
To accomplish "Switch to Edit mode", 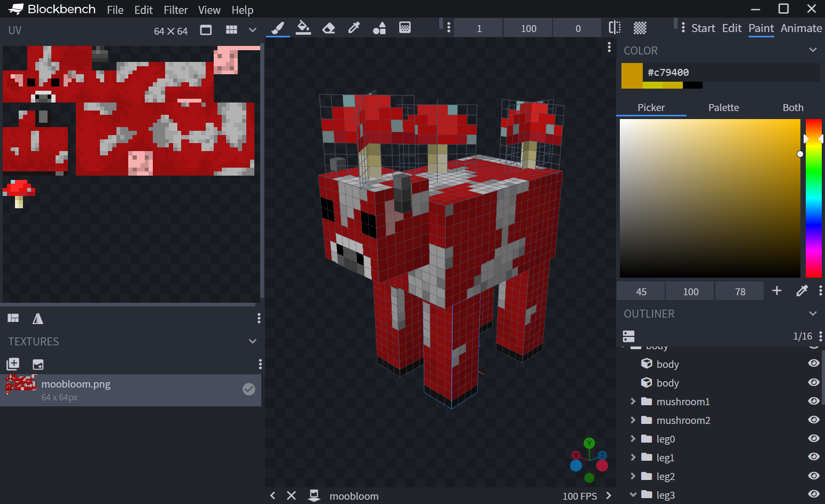I will coord(731,28).
